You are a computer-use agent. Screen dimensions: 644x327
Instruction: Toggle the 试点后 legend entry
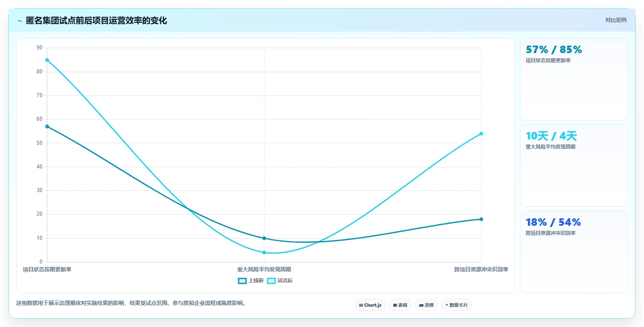point(280,281)
